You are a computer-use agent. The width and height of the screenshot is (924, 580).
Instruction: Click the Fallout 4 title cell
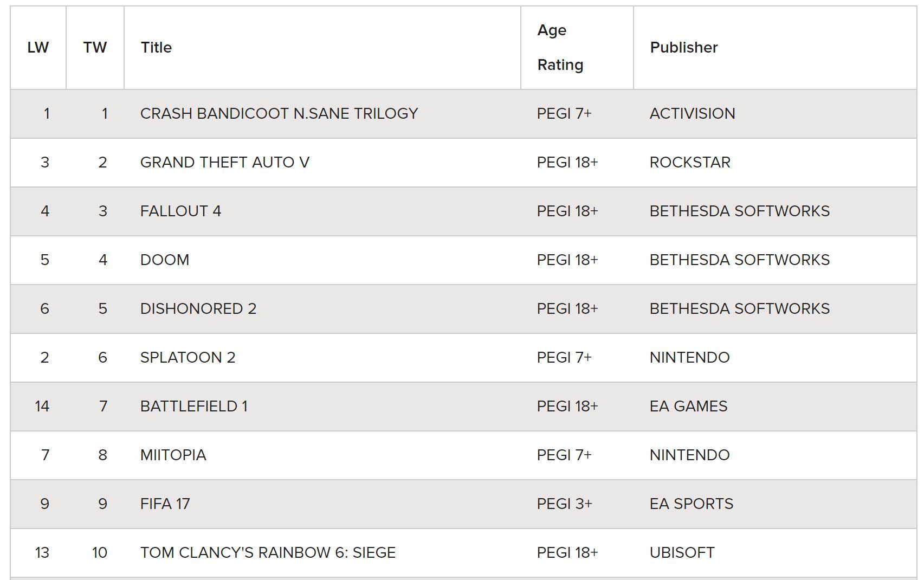(x=322, y=211)
